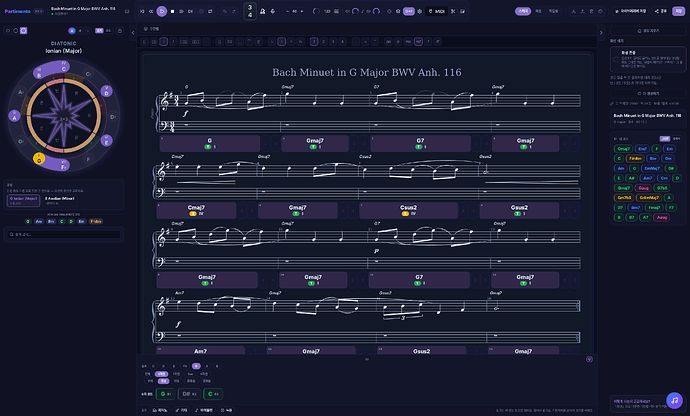The width and height of the screenshot is (690, 416).
Task: Collapse the left panel with the chevron
Action: point(133,33)
